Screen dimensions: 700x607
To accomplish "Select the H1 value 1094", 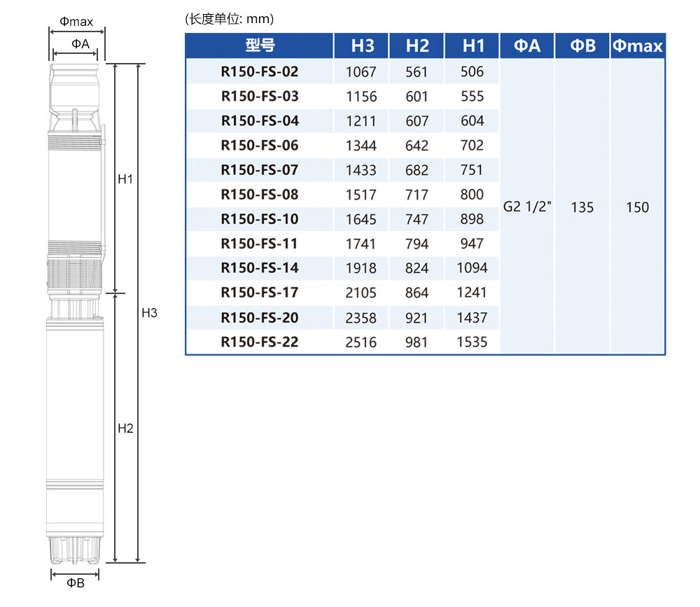I will [472, 268].
